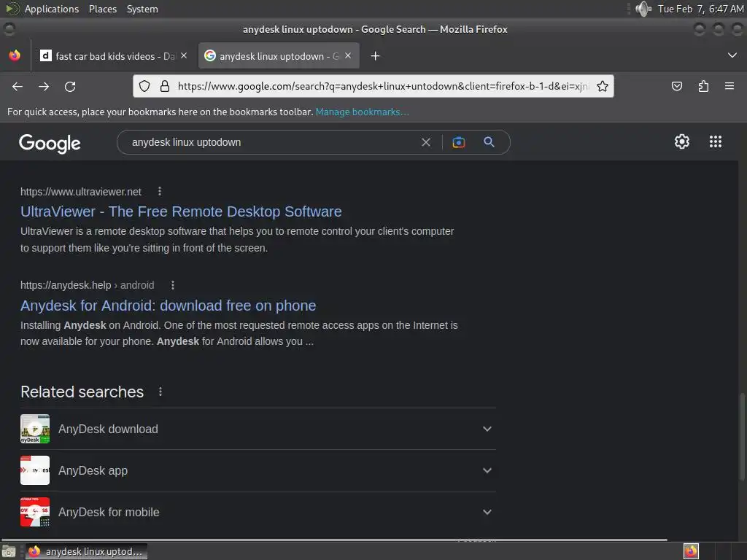Close the anydesk linux uptodown tab
Image resolution: width=747 pixels, height=560 pixels.
348,55
